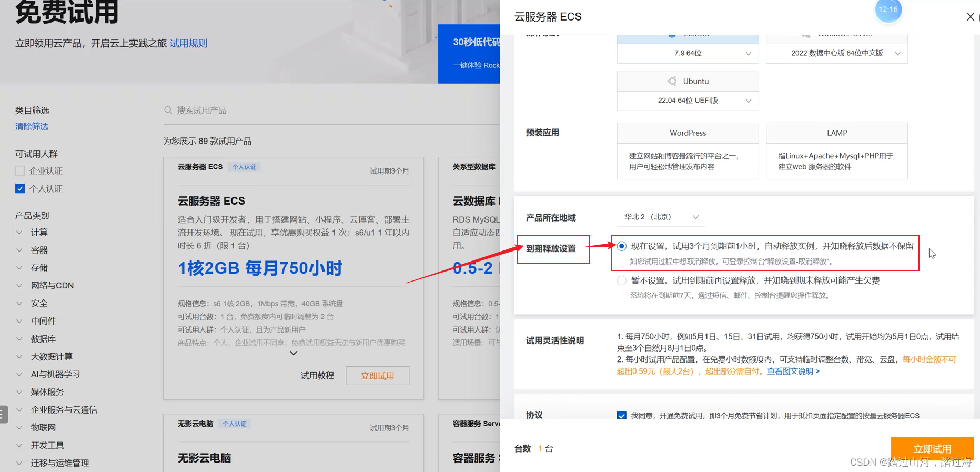Focus the 搜索试用产品 search field

click(x=331, y=110)
